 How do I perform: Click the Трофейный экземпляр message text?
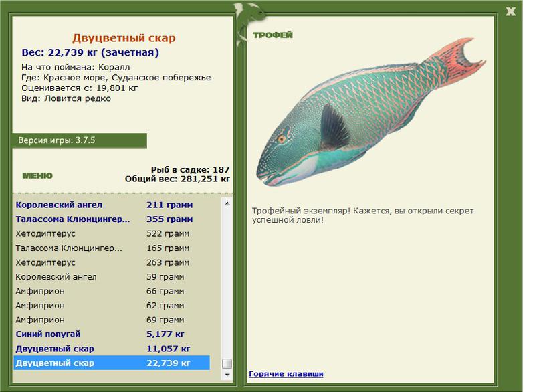coord(362,215)
